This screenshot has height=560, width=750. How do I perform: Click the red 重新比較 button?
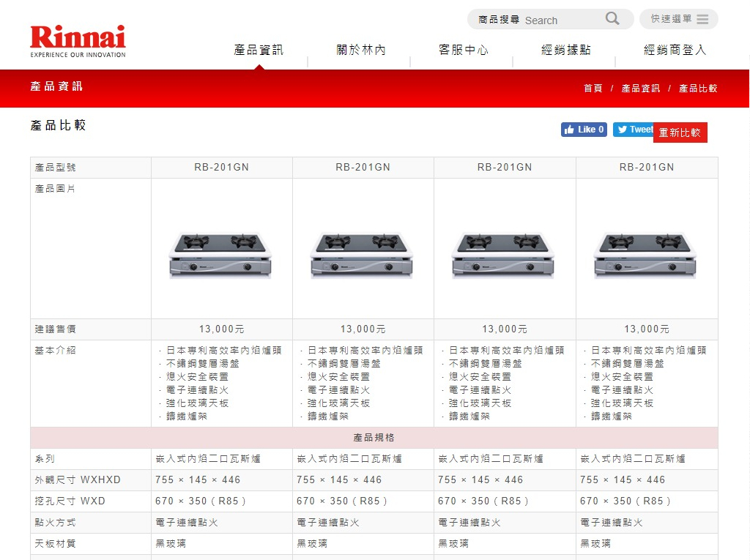pos(680,132)
